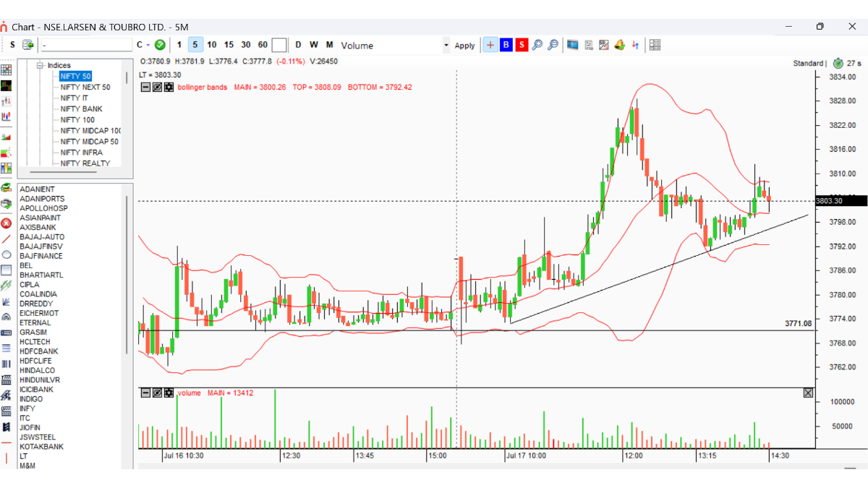The height and width of the screenshot is (488, 868).
Task: Select NIFTY INFRA index
Action: pos(82,153)
